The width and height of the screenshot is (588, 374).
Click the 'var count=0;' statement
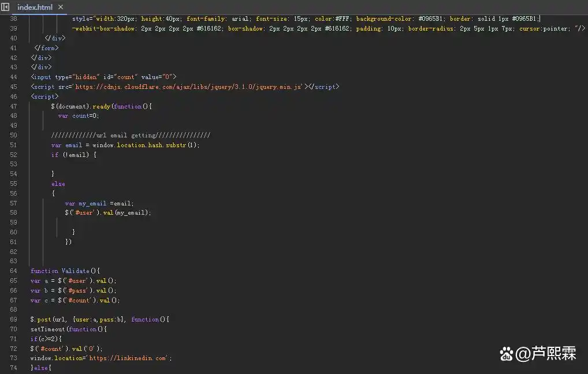tap(79, 116)
